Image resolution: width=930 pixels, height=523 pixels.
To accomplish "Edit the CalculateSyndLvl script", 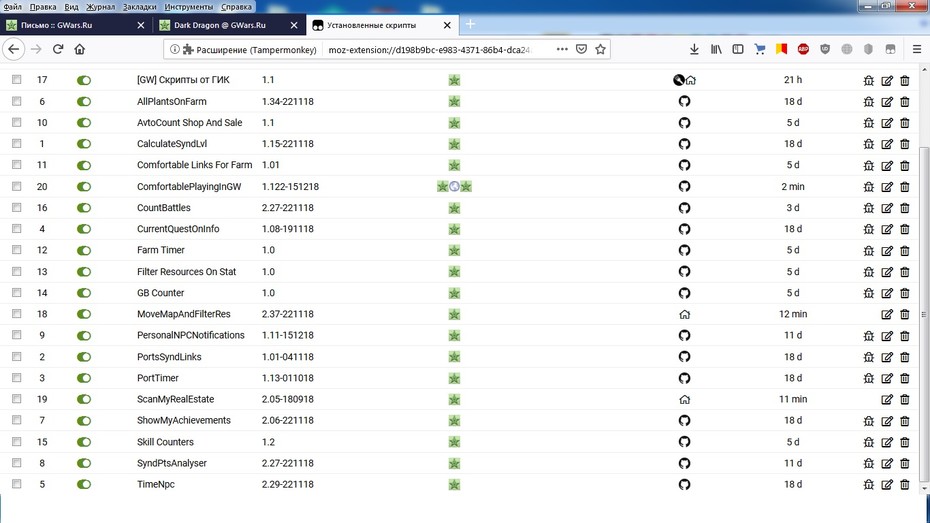I will point(887,144).
